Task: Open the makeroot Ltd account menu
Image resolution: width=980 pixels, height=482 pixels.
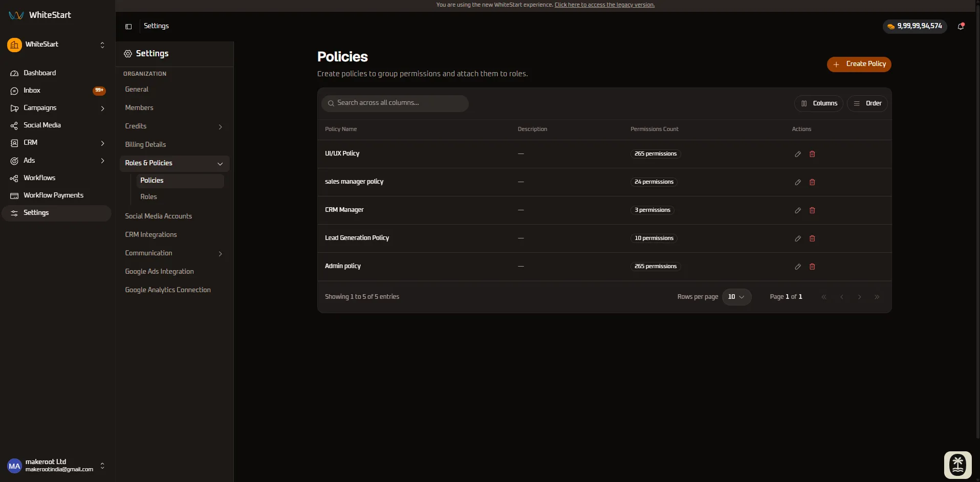Action: click(x=56, y=466)
